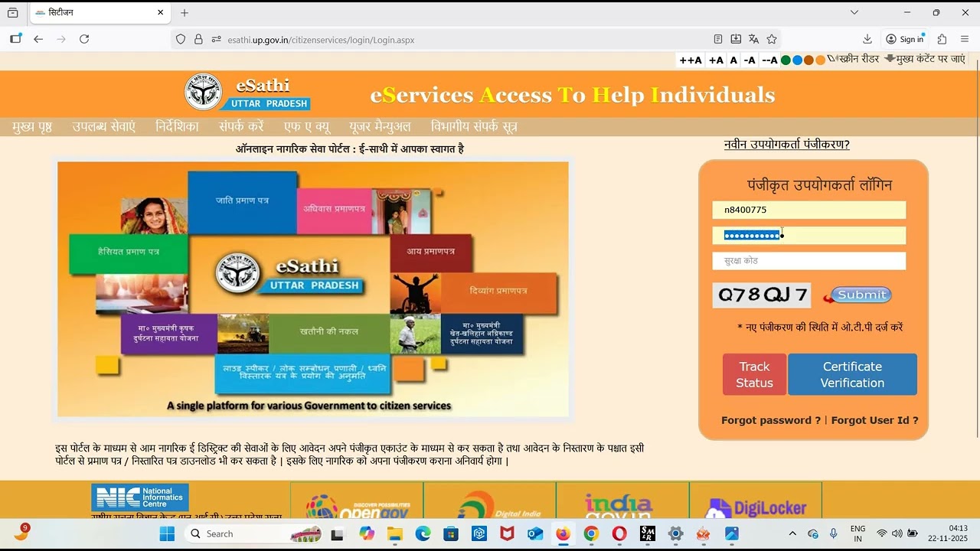Open Settings gear from the taskbar
Image resolution: width=980 pixels, height=551 pixels.
(675, 533)
